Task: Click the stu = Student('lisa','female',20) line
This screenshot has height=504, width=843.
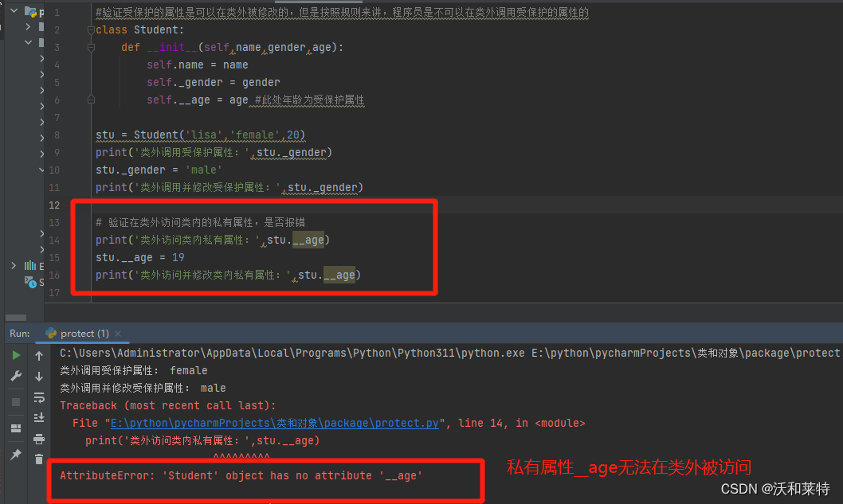Action: (x=201, y=135)
